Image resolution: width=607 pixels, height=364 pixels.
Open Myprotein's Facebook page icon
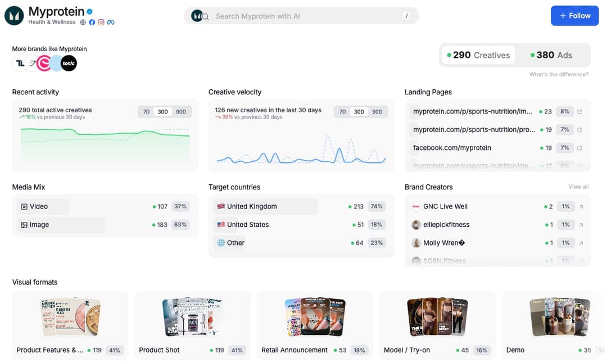(92, 22)
